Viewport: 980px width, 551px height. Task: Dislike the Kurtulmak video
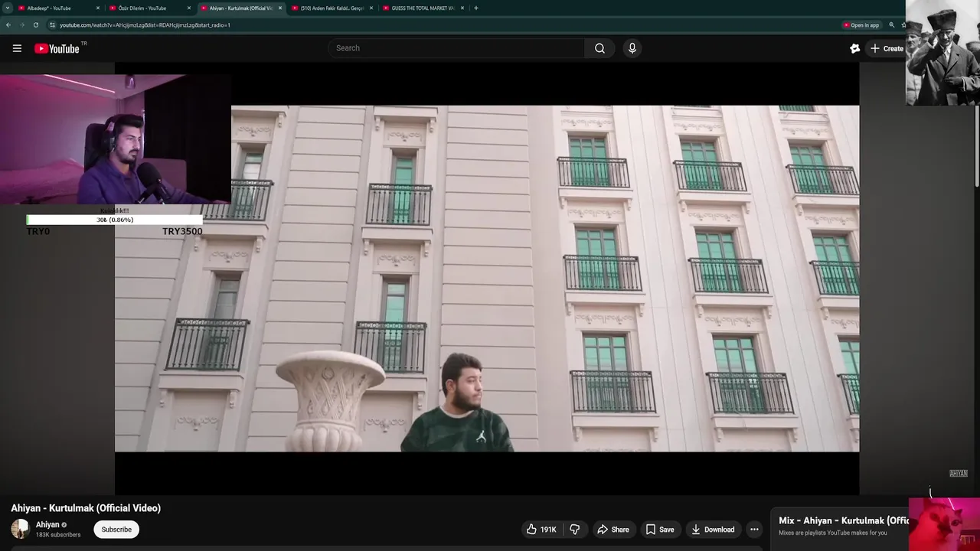[x=575, y=530]
